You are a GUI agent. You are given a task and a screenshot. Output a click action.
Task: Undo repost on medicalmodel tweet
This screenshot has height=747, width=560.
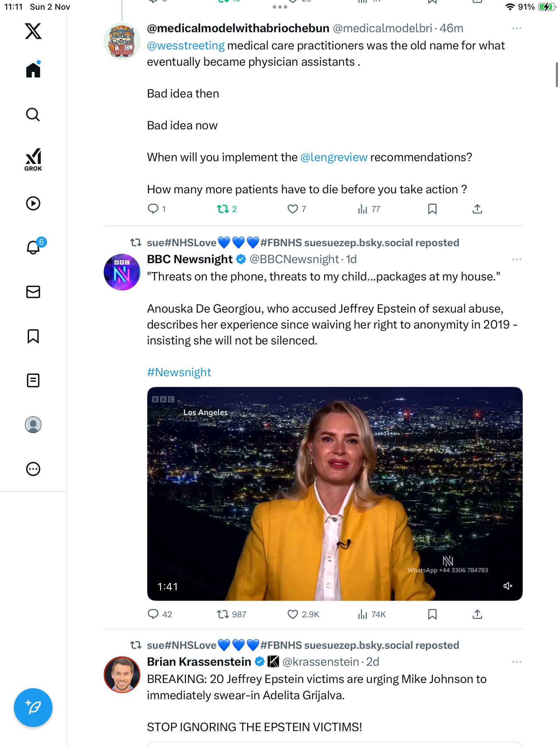pyautogui.click(x=223, y=209)
